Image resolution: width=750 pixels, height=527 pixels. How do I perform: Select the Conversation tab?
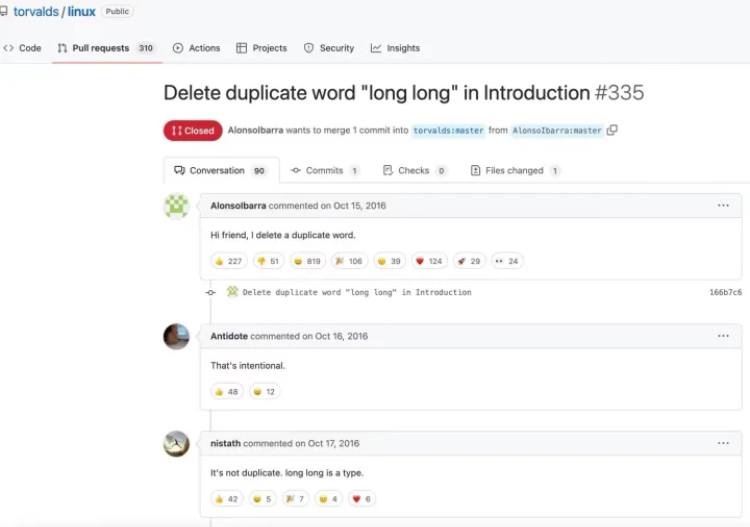pos(221,171)
